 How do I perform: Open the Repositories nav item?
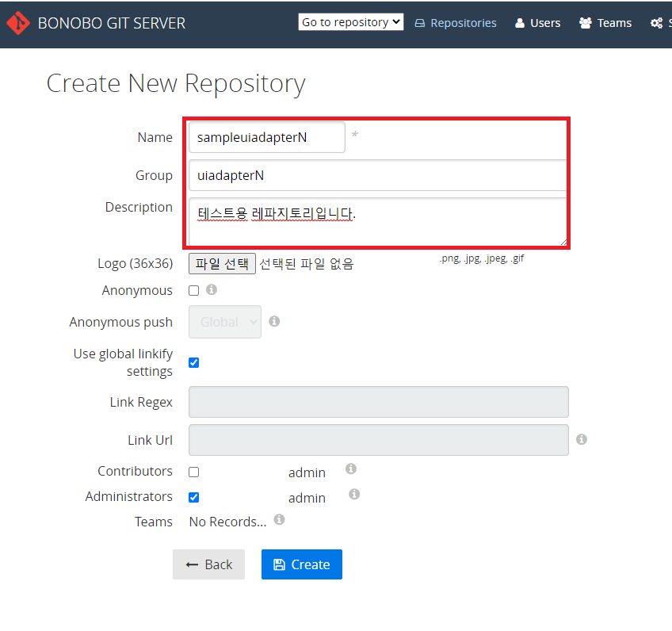point(456,23)
